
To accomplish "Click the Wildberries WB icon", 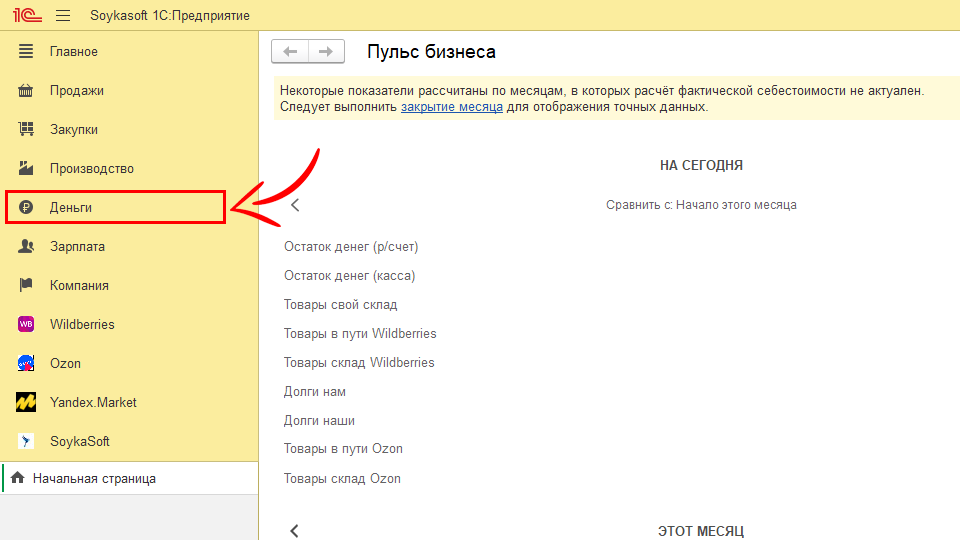I will coord(27,324).
